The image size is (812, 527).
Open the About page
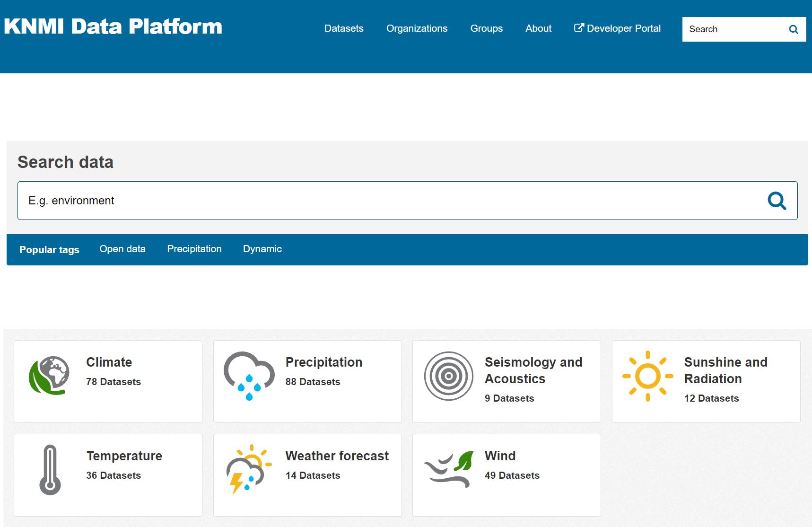coord(538,28)
